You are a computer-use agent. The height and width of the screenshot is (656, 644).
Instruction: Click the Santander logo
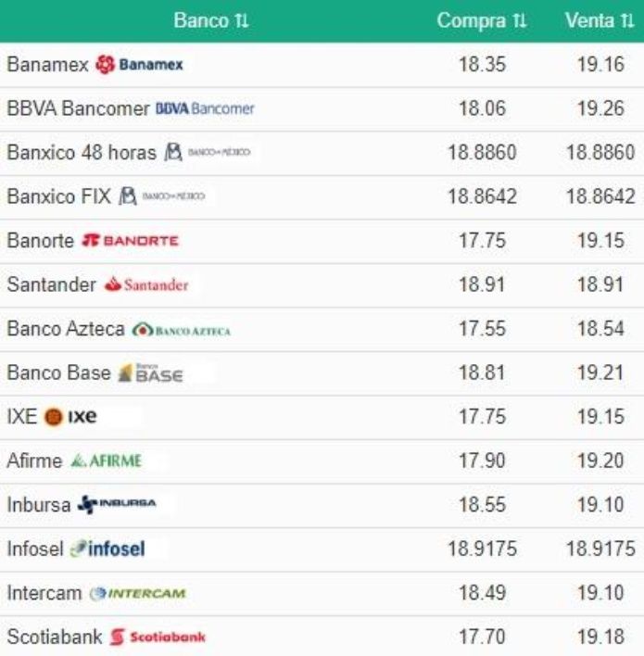146,284
